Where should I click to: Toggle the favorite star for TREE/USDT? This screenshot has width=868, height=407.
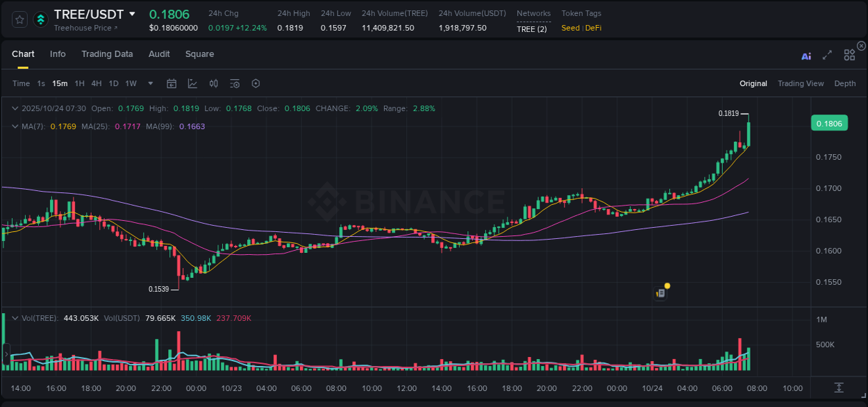pos(19,20)
